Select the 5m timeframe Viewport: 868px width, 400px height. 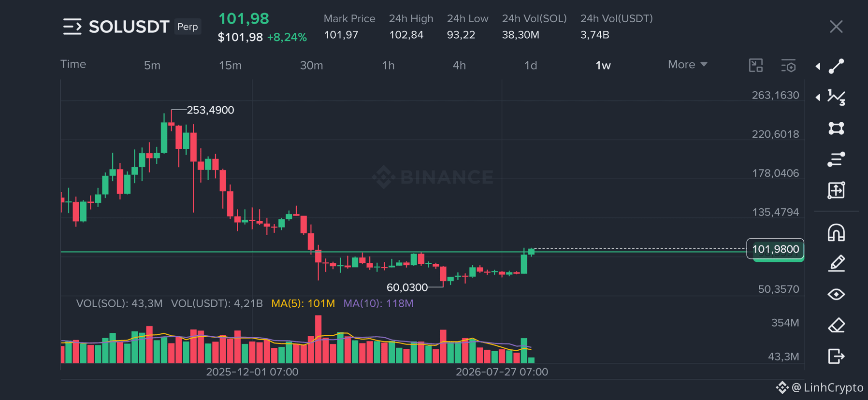[x=152, y=65]
